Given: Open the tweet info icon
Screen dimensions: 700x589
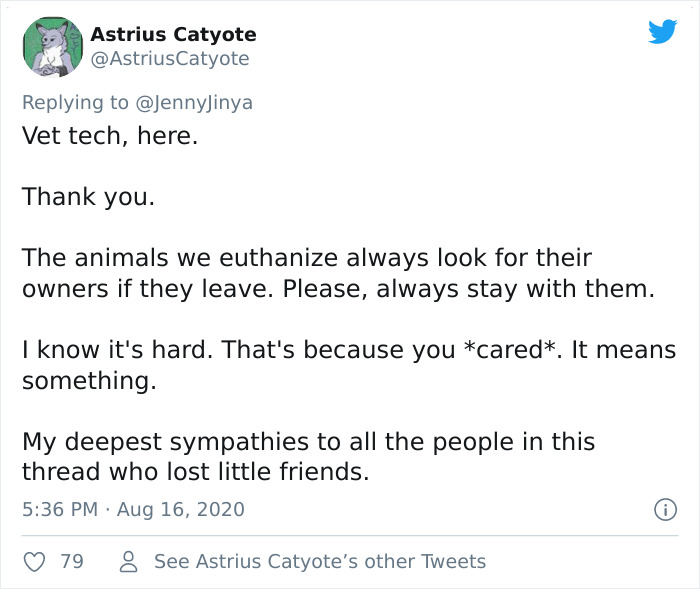Looking at the screenshot, I should coord(665,510).
